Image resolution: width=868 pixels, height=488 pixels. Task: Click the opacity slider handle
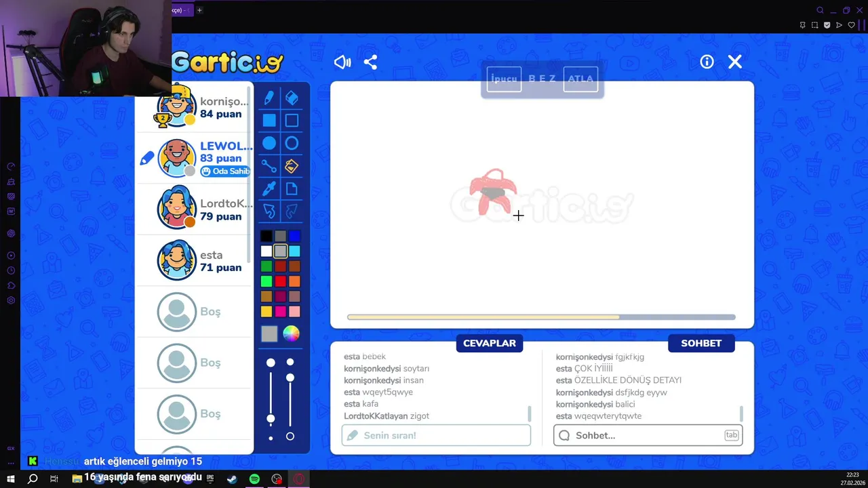click(290, 378)
